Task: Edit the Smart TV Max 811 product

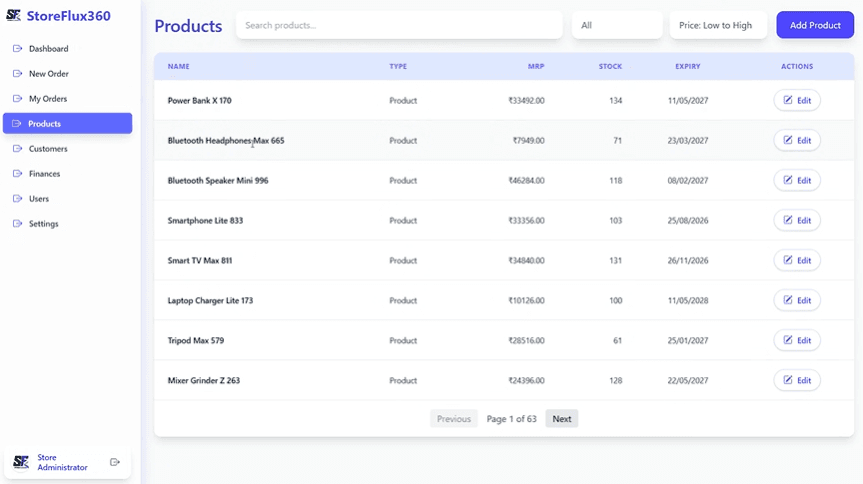Action: (797, 260)
